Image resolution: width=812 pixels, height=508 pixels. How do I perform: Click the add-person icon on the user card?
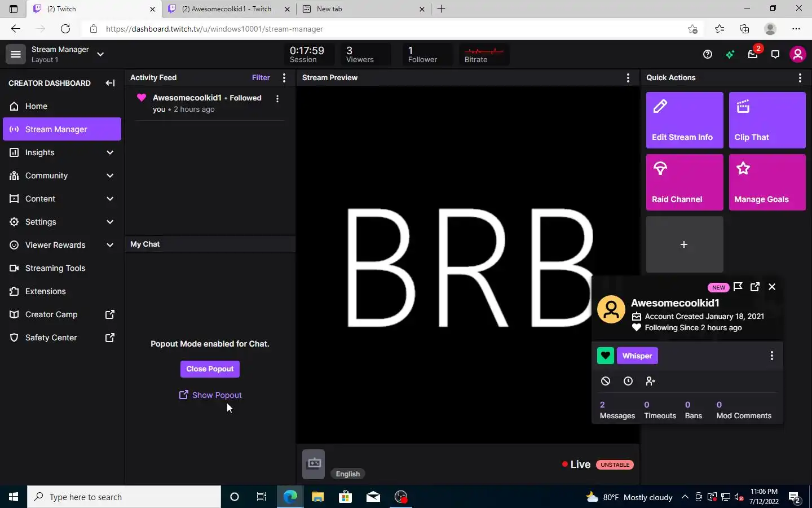pyautogui.click(x=651, y=381)
